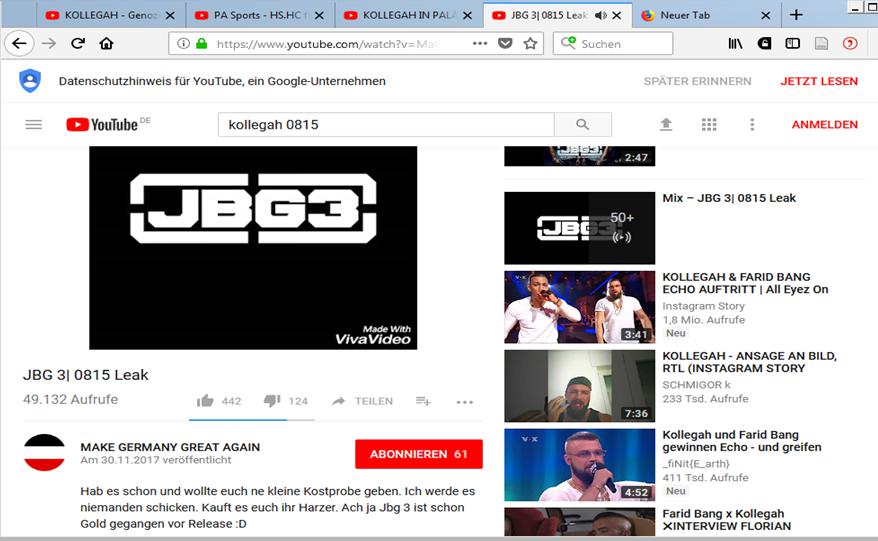Click JETZT LESEN in privacy notice

click(819, 81)
